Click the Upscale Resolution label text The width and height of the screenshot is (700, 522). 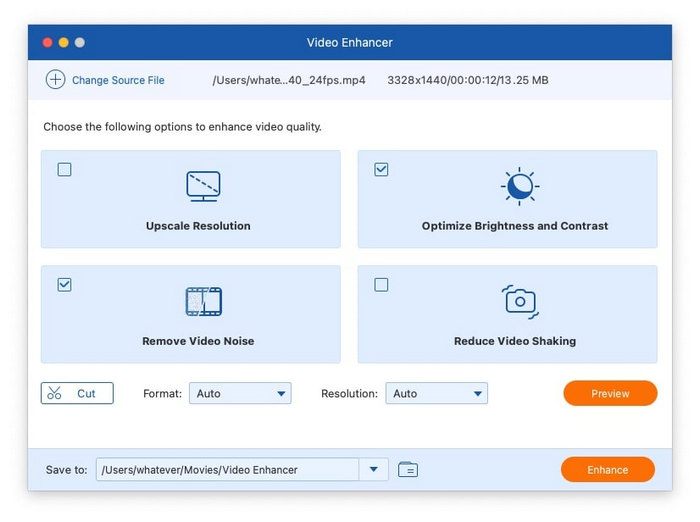(198, 226)
